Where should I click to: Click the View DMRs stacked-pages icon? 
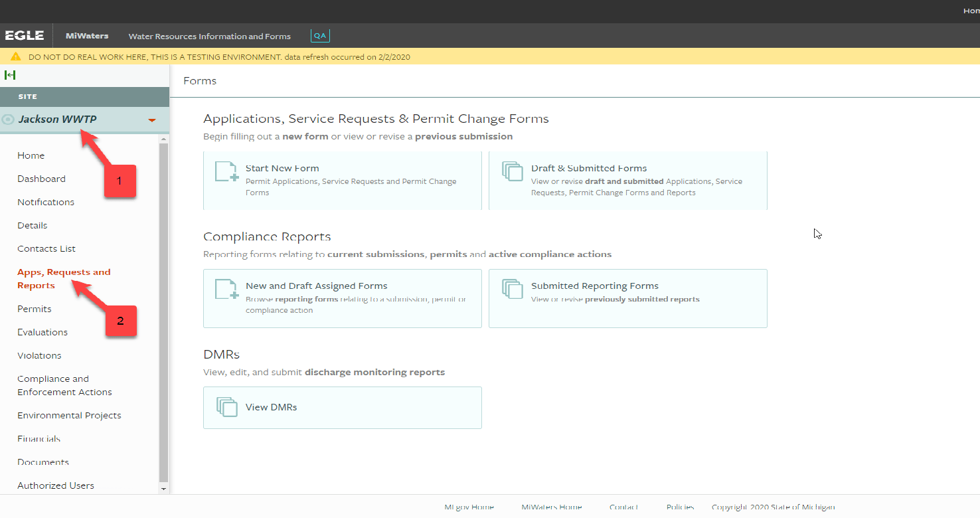tap(226, 407)
